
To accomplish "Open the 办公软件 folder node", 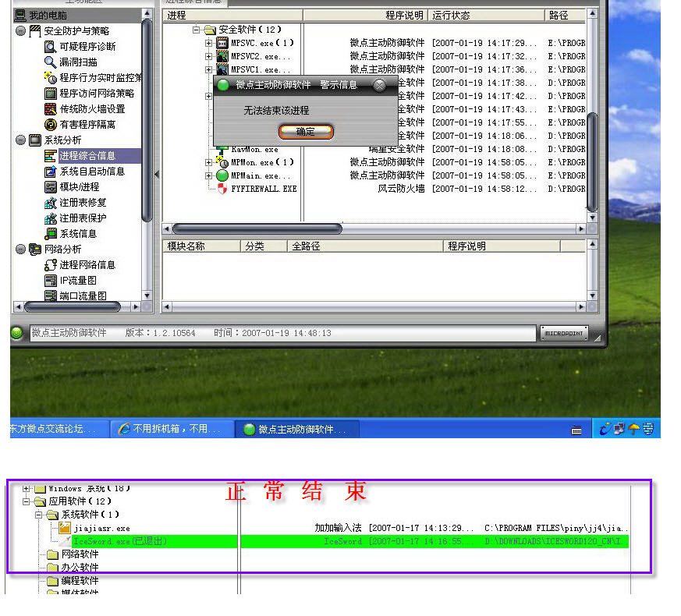I will pos(73,568).
